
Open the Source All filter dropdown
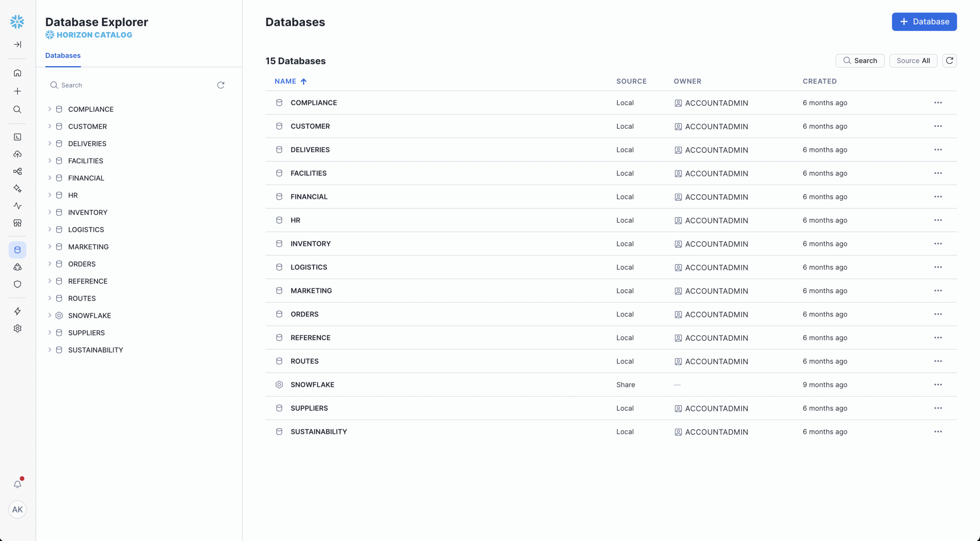pos(913,60)
